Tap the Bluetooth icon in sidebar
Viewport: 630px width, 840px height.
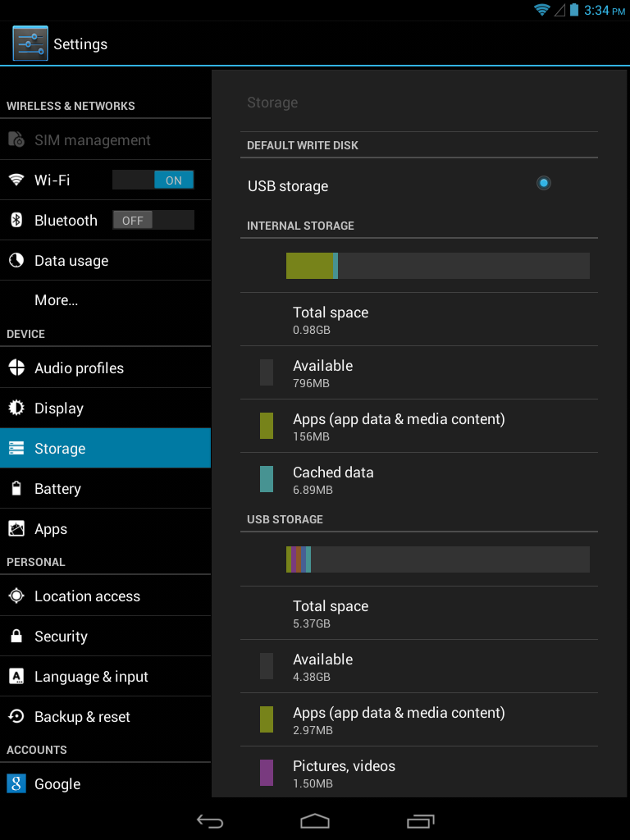click(16, 220)
